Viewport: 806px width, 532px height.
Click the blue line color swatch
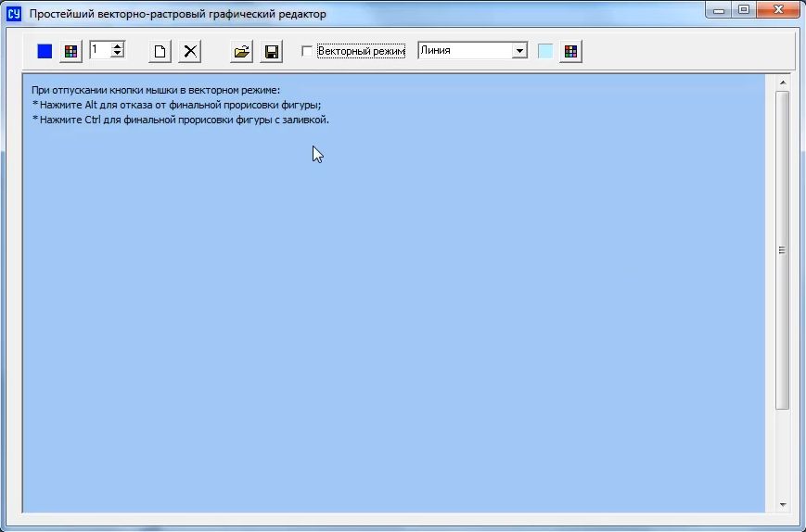pos(45,52)
